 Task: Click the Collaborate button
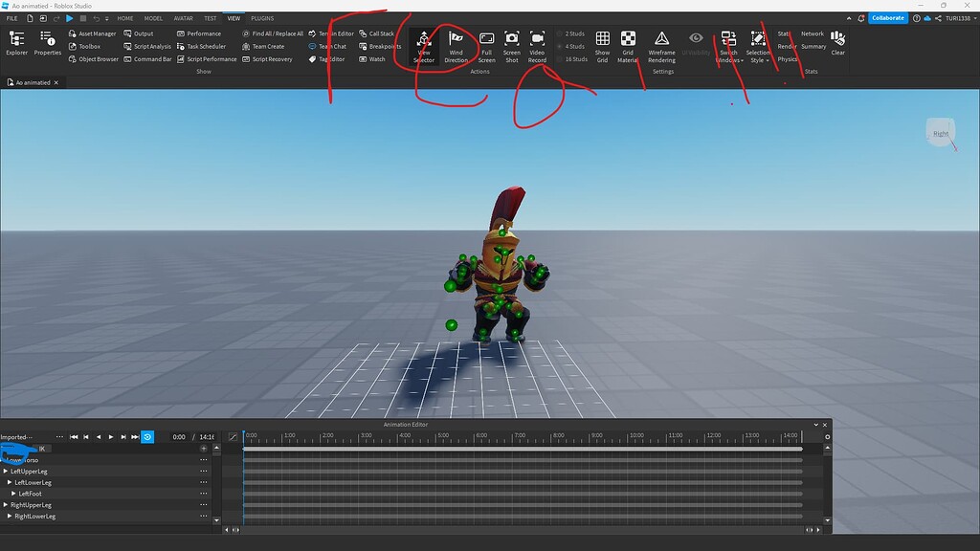(888, 18)
